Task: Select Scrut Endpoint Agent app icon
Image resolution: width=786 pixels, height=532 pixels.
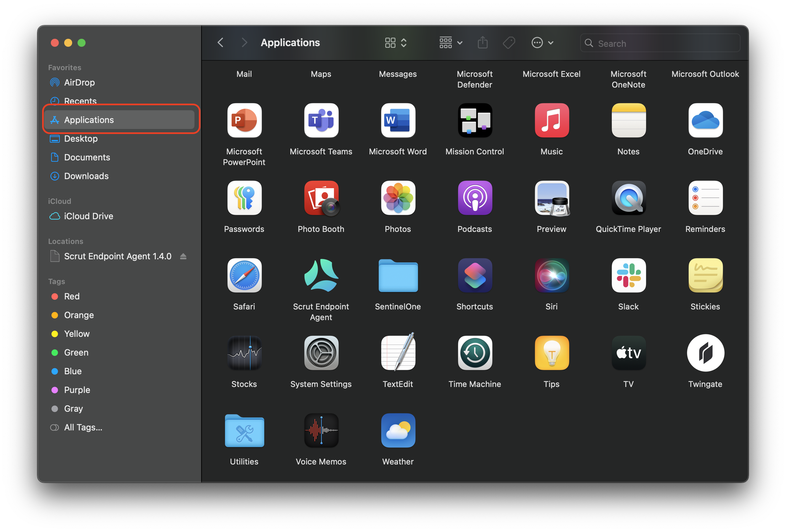Action: point(321,275)
